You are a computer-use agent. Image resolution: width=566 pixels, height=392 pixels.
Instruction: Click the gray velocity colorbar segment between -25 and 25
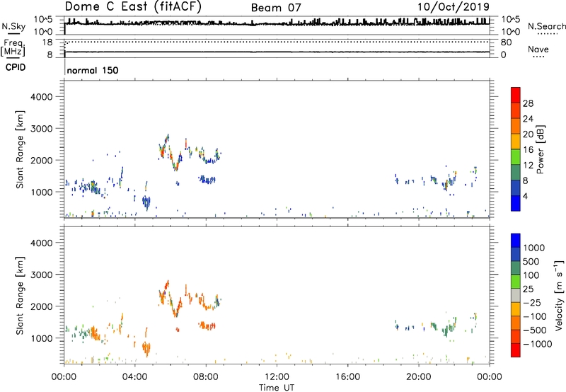[x=516, y=295]
